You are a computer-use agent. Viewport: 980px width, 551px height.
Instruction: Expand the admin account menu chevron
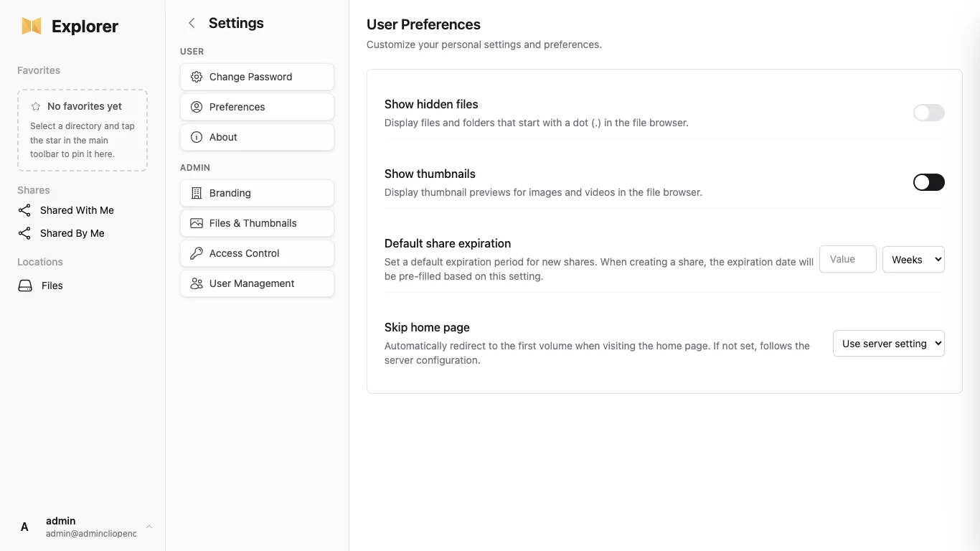(149, 527)
